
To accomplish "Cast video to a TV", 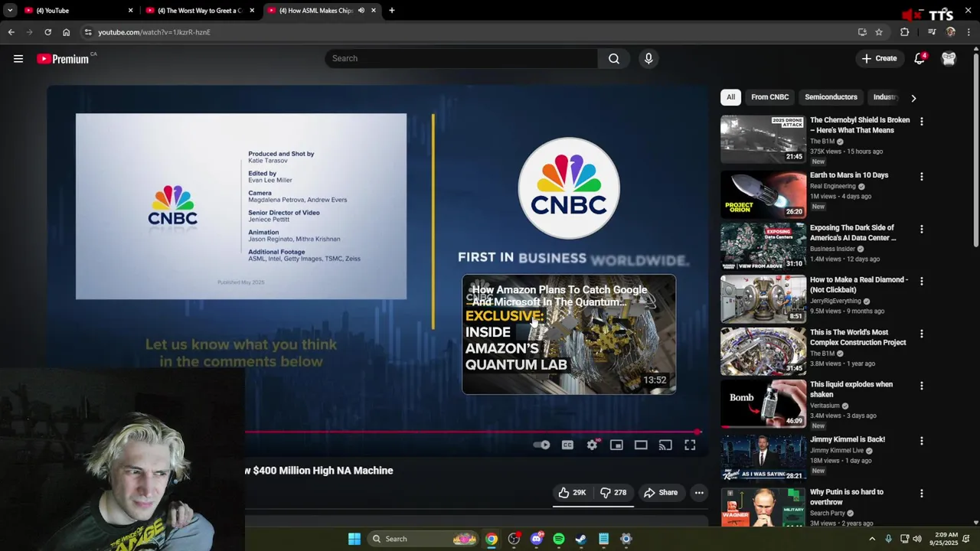I will pyautogui.click(x=665, y=445).
